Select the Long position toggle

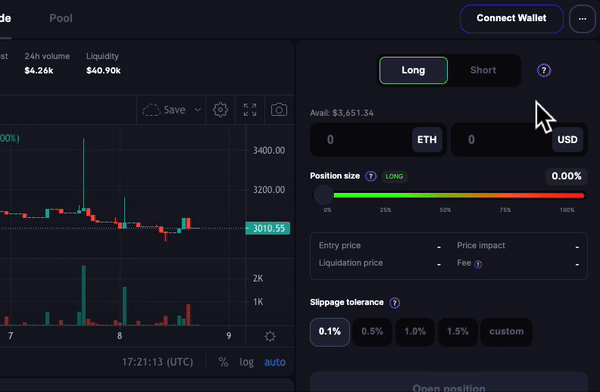click(413, 70)
